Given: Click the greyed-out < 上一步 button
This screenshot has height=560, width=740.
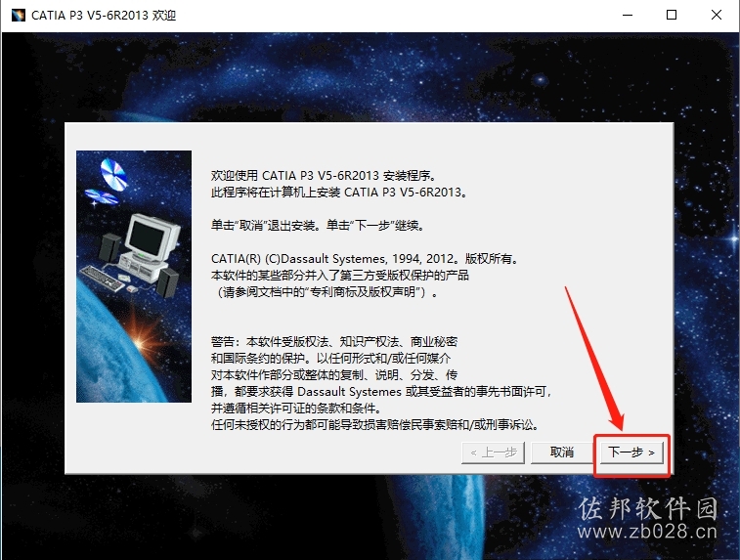Looking at the screenshot, I should [x=494, y=452].
